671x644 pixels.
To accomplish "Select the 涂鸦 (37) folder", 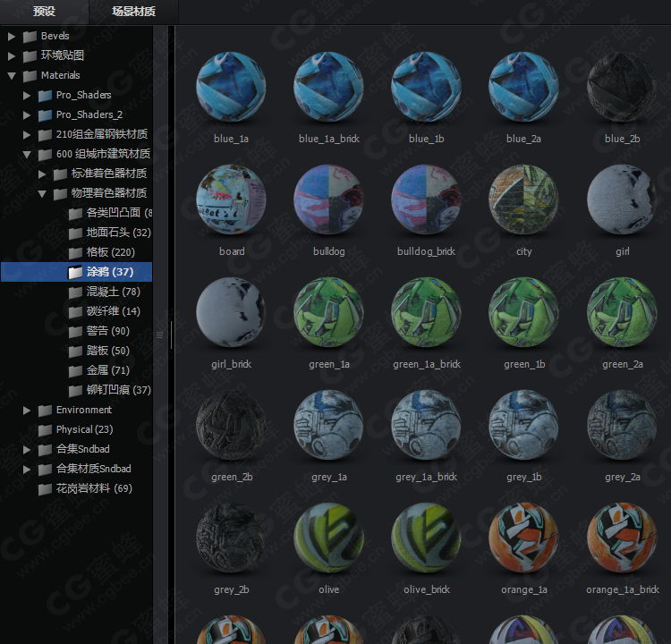I will [77, 272].
